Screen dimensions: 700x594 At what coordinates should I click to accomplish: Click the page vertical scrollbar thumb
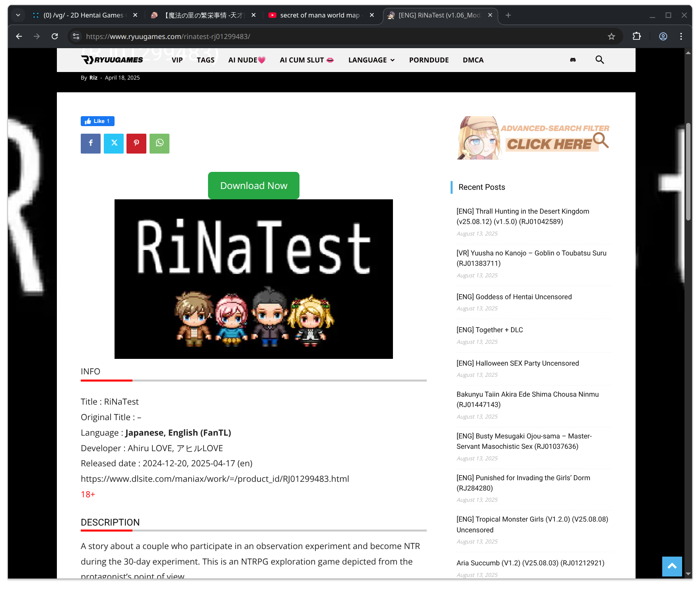click(688, 171)
